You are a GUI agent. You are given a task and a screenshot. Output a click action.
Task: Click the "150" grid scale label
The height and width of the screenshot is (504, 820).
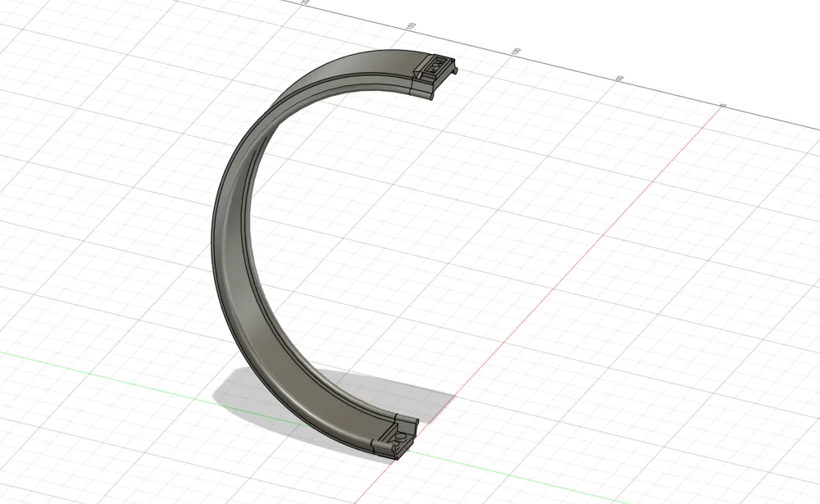coord(412,25)
